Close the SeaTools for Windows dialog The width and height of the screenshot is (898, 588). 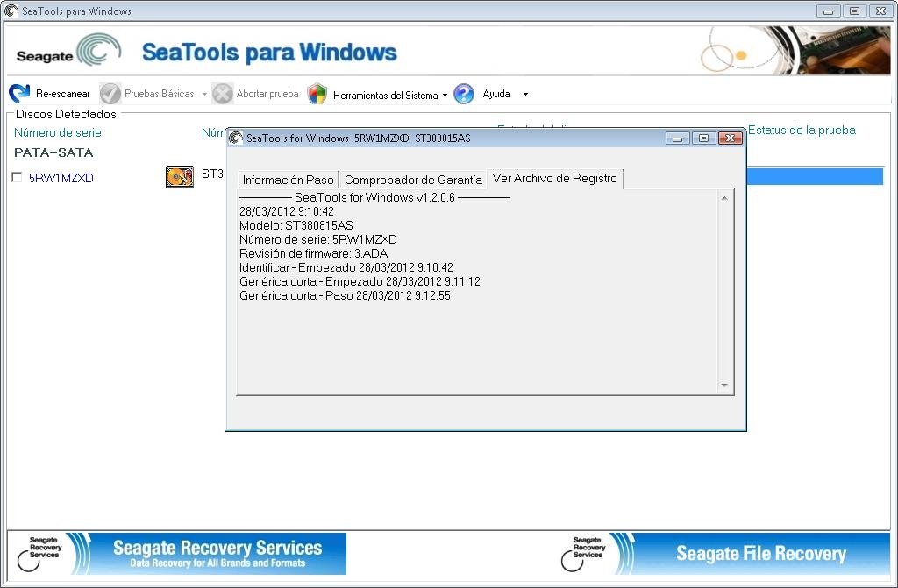coord(731,138)
